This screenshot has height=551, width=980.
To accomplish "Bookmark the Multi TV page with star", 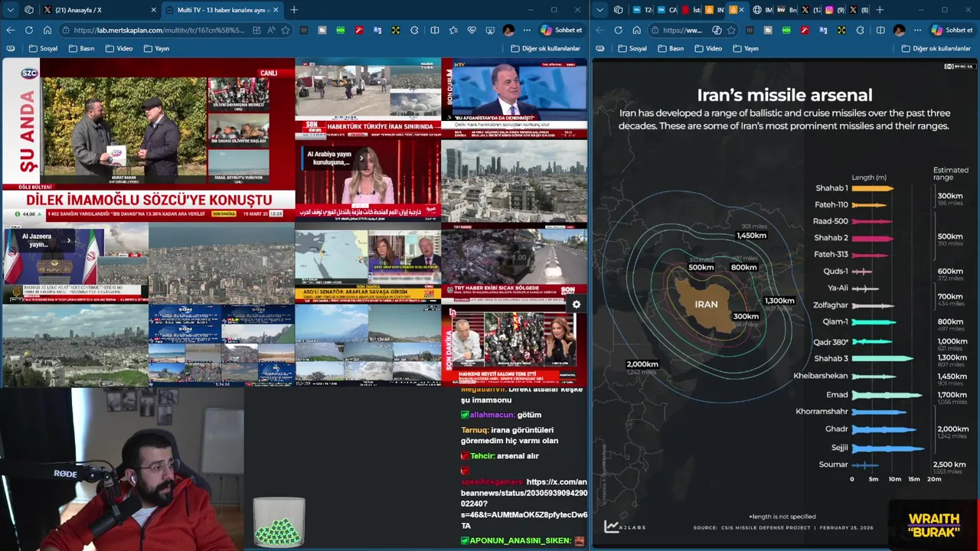I will [x=286, y=30].
